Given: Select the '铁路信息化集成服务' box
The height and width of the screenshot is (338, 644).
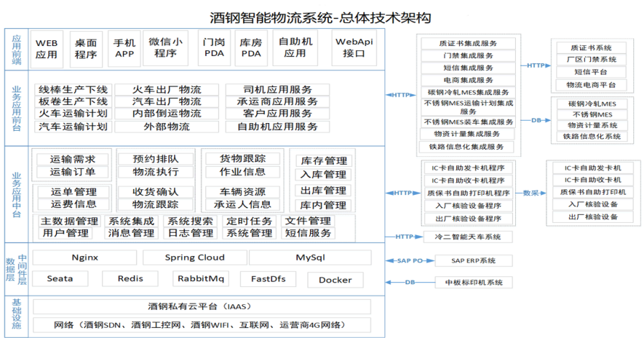Looking at the screenshot, I should tap(466, 147).
